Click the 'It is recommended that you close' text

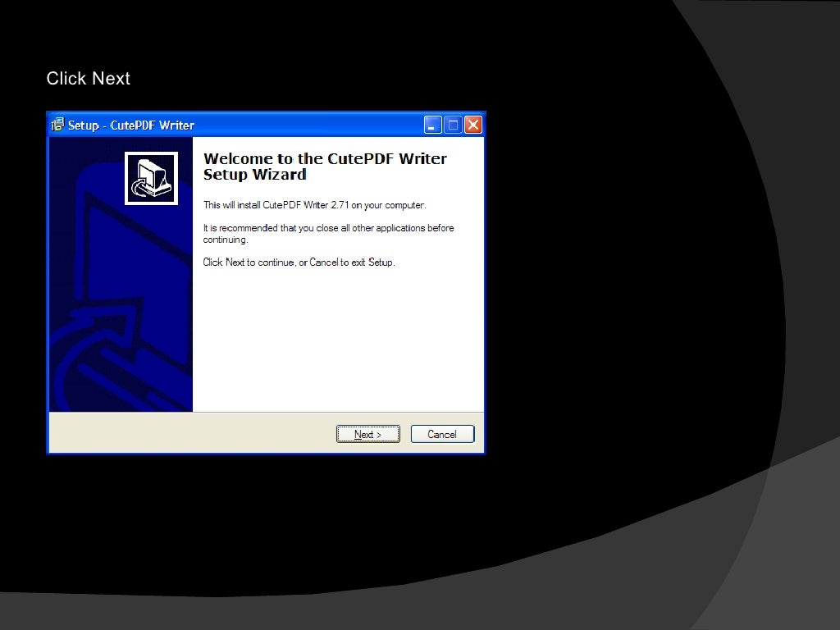pos(328,234)
